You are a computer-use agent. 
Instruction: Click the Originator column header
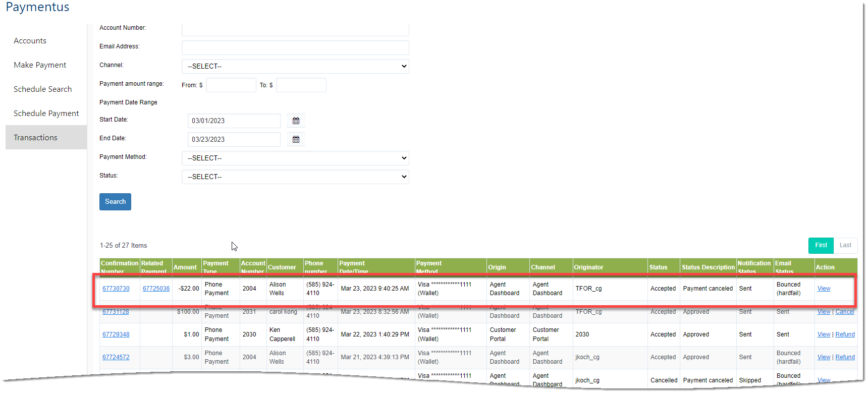(588, 267)
